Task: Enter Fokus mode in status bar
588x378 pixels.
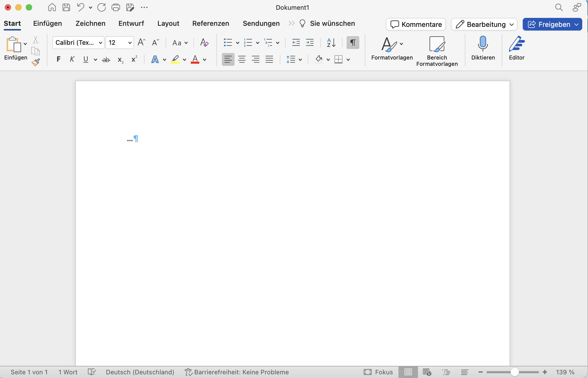Action: click(x=378, y=372)
